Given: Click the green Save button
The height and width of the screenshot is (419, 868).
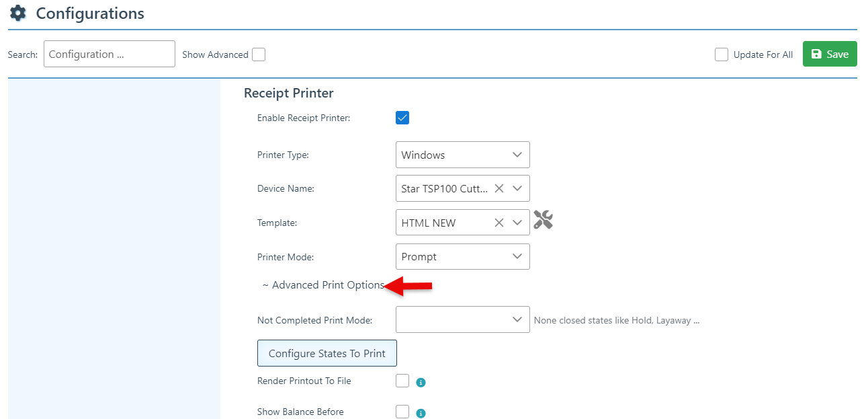Looking at the screenshot, I should 830,54.
